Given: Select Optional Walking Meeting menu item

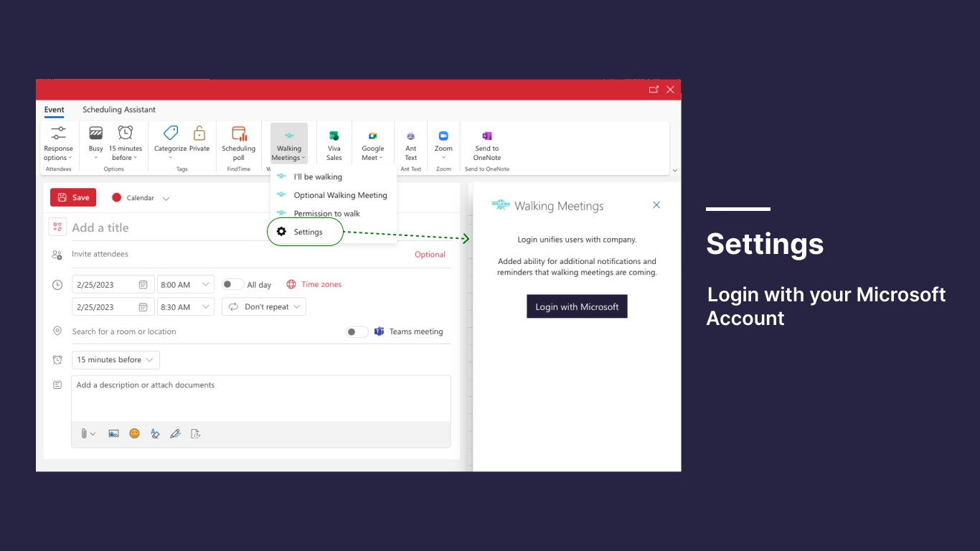Looking at the screenshot, I should click(x=334, y=195).
